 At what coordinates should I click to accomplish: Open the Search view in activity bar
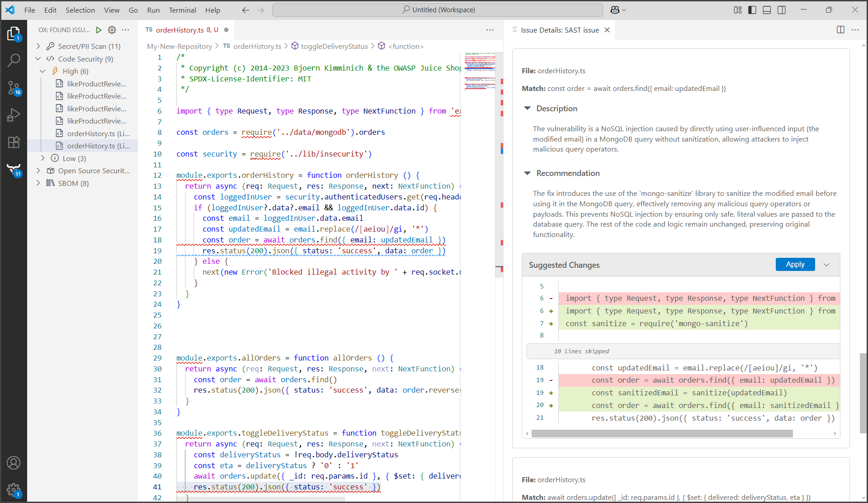click(x=14, y=60)
